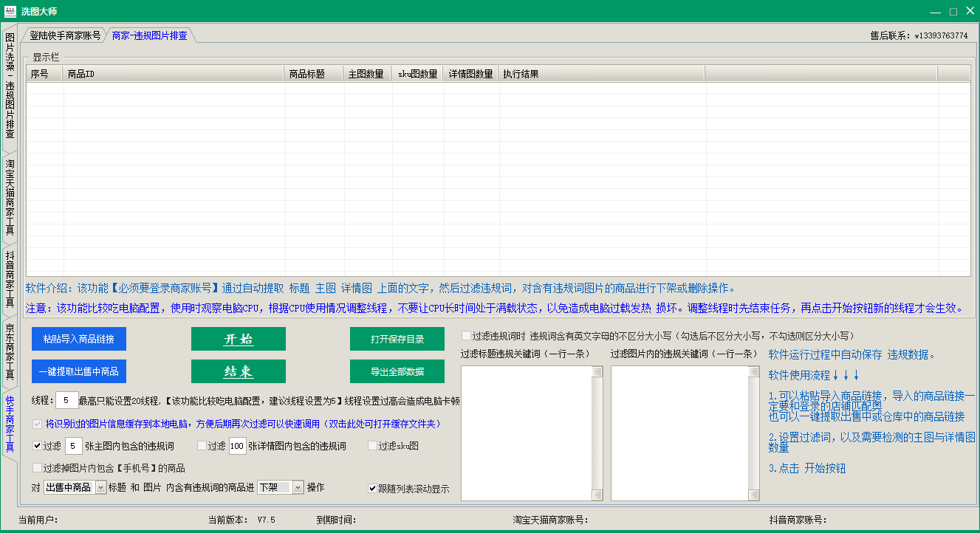
Task: Enable 过滤掉图片内包含【手机号】的商品 checkbox
Action: 38,468
